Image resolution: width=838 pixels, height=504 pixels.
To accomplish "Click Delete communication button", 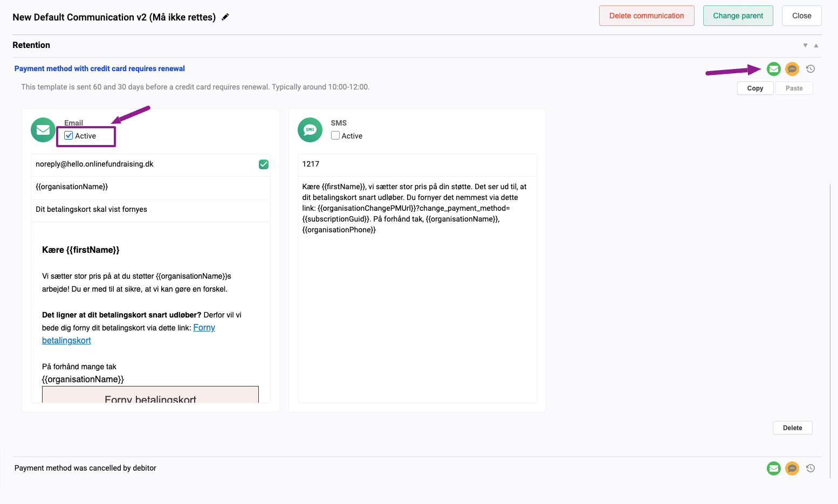I will (647, 16).
